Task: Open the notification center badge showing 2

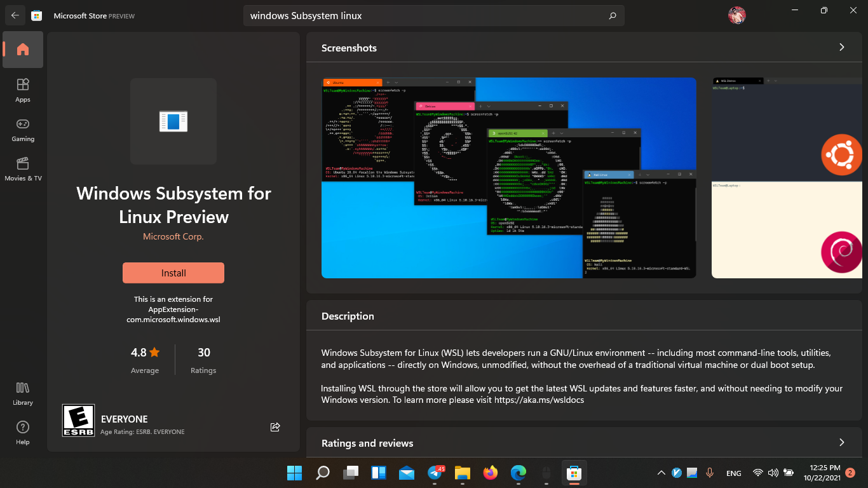Action: (850, 473)
